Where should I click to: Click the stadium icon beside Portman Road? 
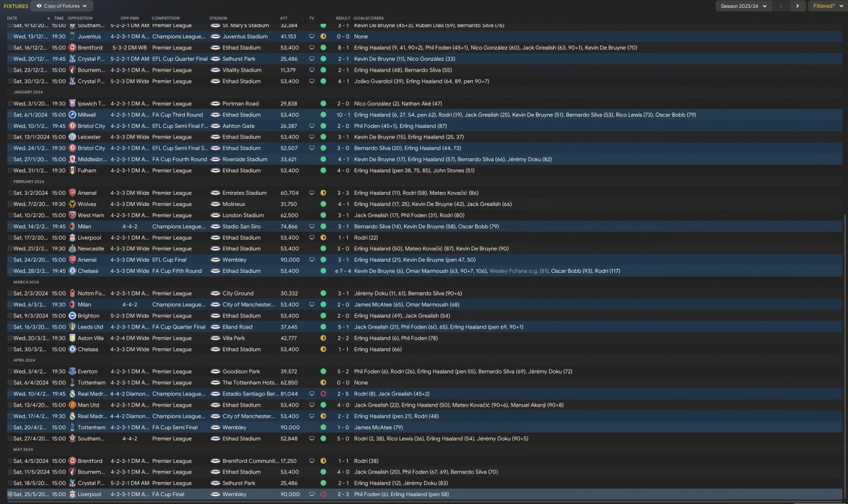tap(215, 103)
